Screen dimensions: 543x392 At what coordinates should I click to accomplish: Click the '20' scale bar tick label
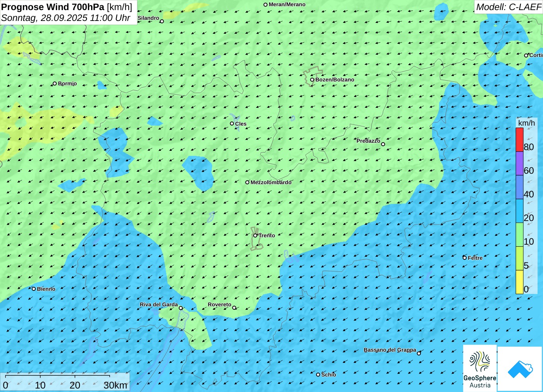click(75, 385)
